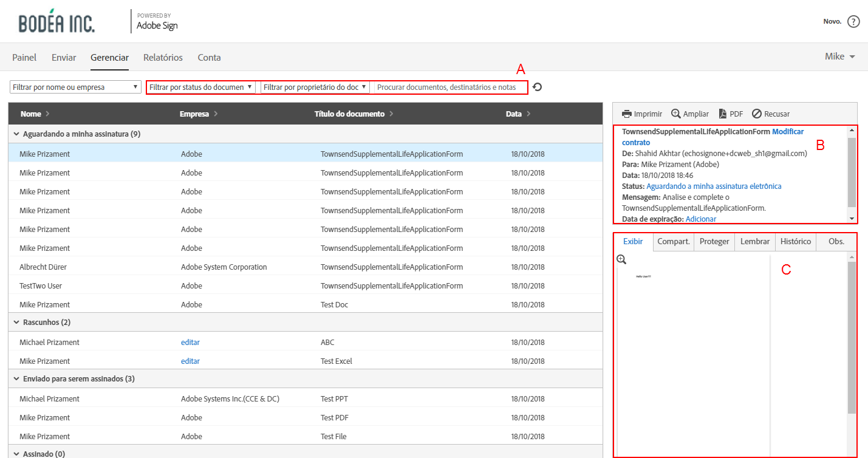Viewport: 868px width, 458px height.
Task: Click zoom magnifier in document preview
Action: (x=621, y=259)
